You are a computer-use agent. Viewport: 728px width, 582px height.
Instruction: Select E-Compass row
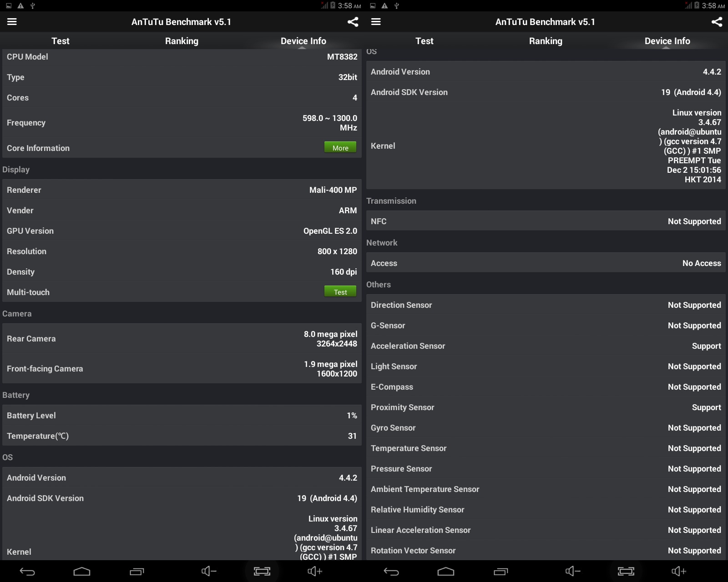(546, 387)
